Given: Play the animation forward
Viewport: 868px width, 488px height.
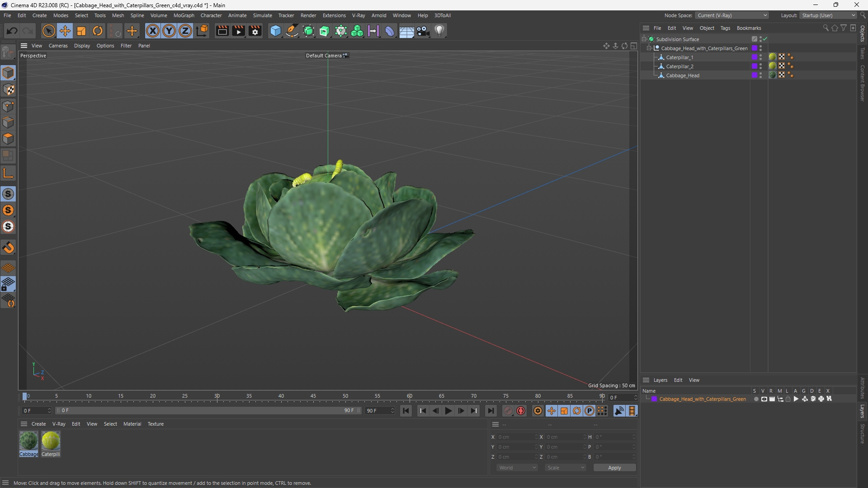Looking at the screenshot, I should [448, 411].
